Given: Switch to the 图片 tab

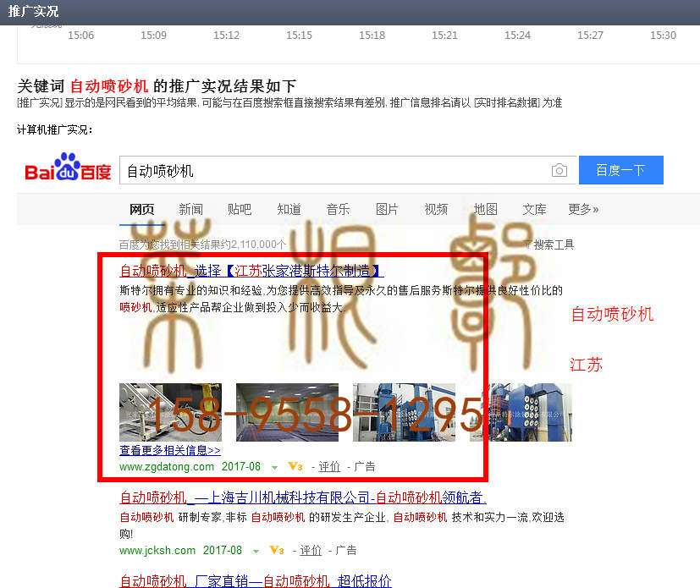Looking at the screenshot, I should pos(387,209).
